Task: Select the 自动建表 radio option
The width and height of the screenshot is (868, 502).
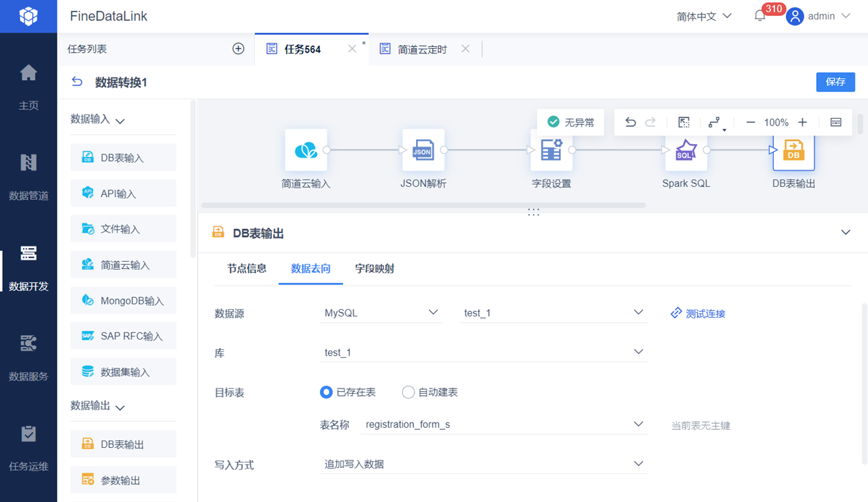Action: (408, 392)
